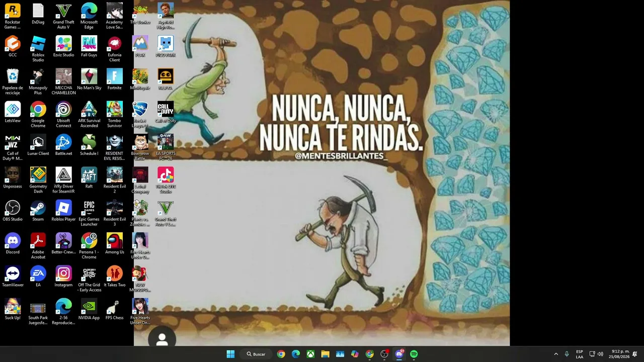Image resolution: width=644 pixels, height=362 pixels.
Task: Select the PICO PARK shortcut
Action: [166, 47]
